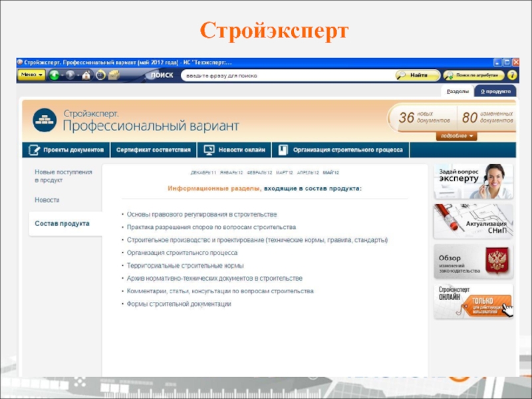
Task: Click the Обзор изменений законодательства banner
Action: click(473, 261)
